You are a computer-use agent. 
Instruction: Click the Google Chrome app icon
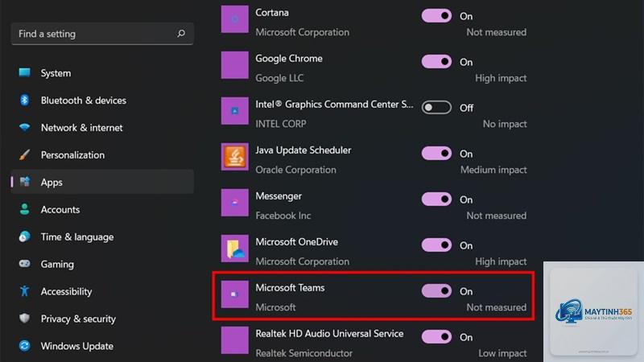pos(234,65)
